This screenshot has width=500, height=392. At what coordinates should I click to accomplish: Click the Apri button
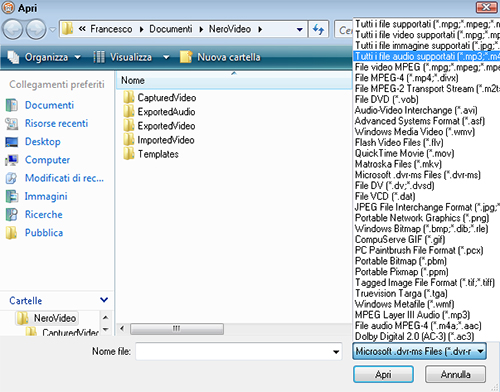(x=383, y=375)
